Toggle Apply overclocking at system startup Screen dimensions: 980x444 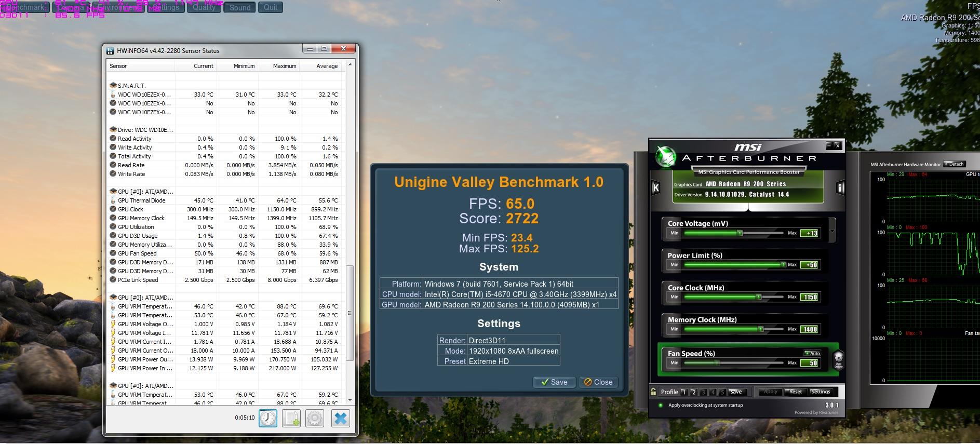[661, 405]
